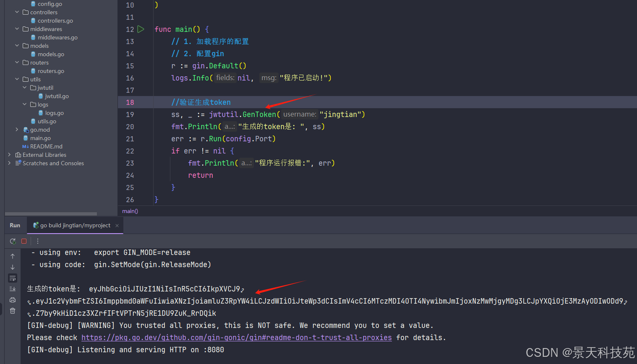
Task: Print the console output using the printer icon
Action: tap(13, 300)
